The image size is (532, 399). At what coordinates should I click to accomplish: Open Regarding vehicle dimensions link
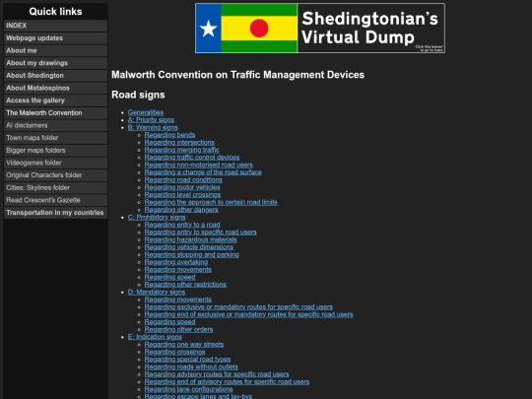189,247
